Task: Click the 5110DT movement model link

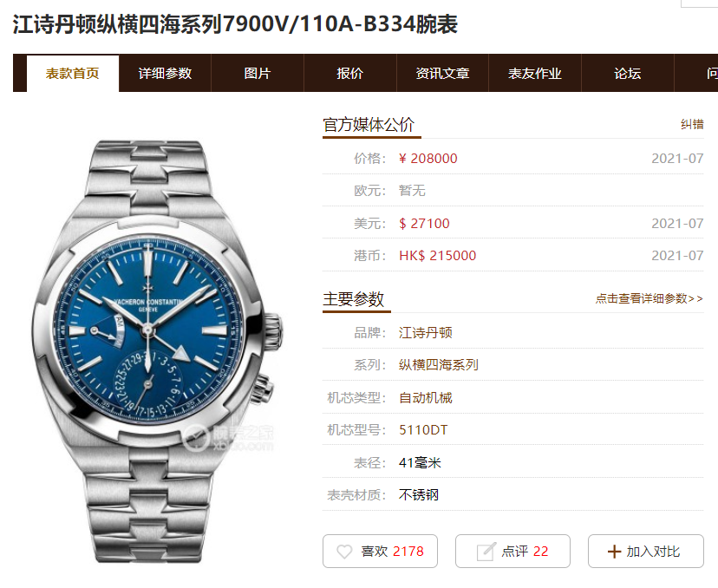Action: tap(423, 430)
